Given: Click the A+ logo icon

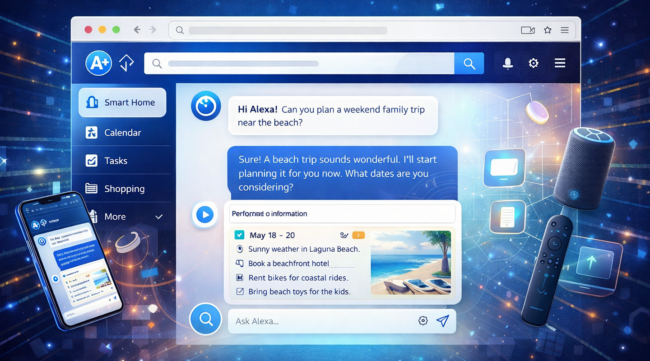Looking at the screenshot, I should (x=99, y=63).
